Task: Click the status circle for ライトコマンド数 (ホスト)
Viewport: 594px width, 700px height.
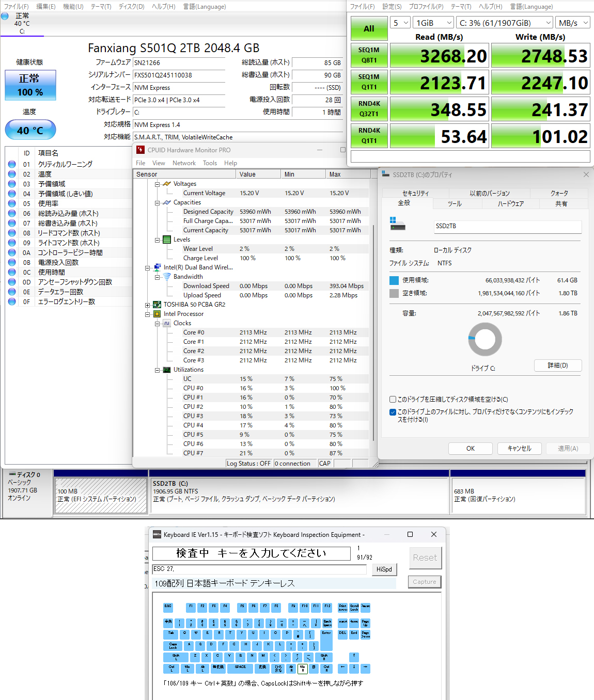Action: coord(12,243)
